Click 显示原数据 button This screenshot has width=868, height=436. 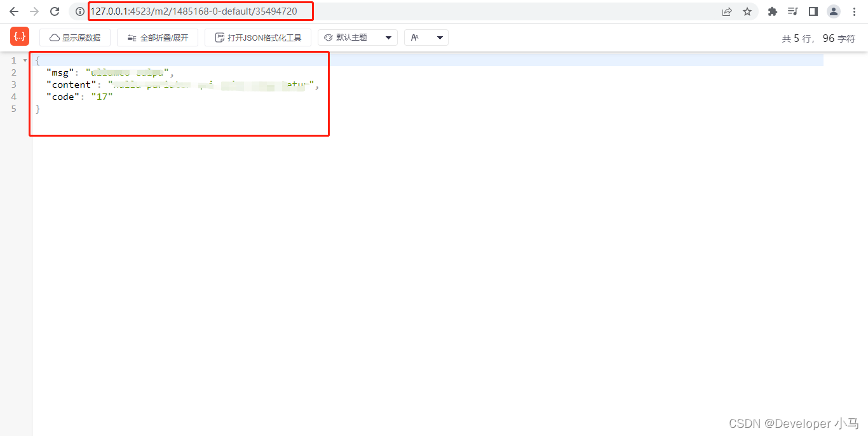click(x=75, y=37)
